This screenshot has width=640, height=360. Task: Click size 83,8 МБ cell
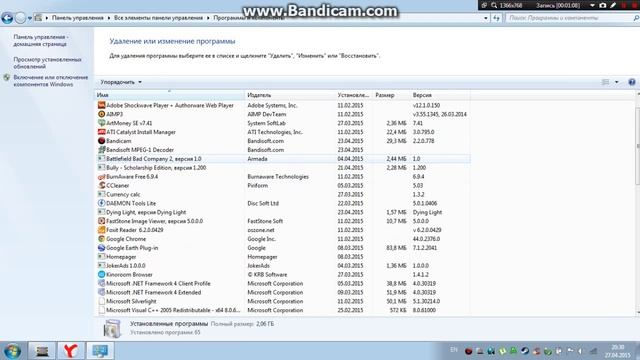coord(396,248)
